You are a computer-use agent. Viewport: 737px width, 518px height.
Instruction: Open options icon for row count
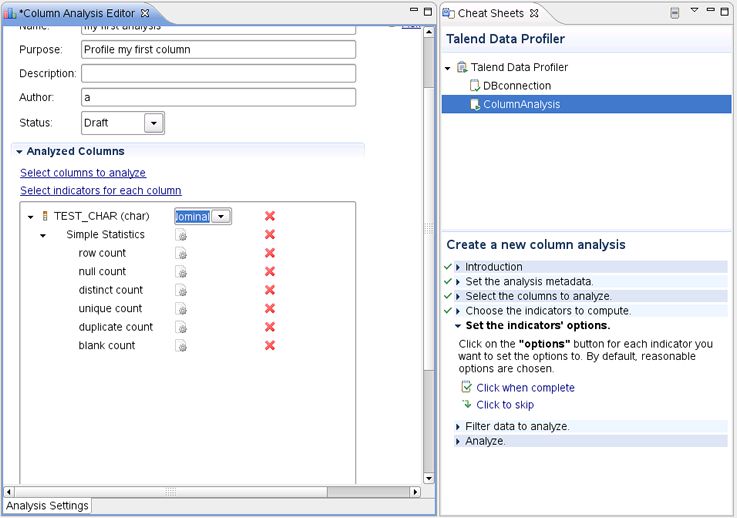(x=181, y=253)
